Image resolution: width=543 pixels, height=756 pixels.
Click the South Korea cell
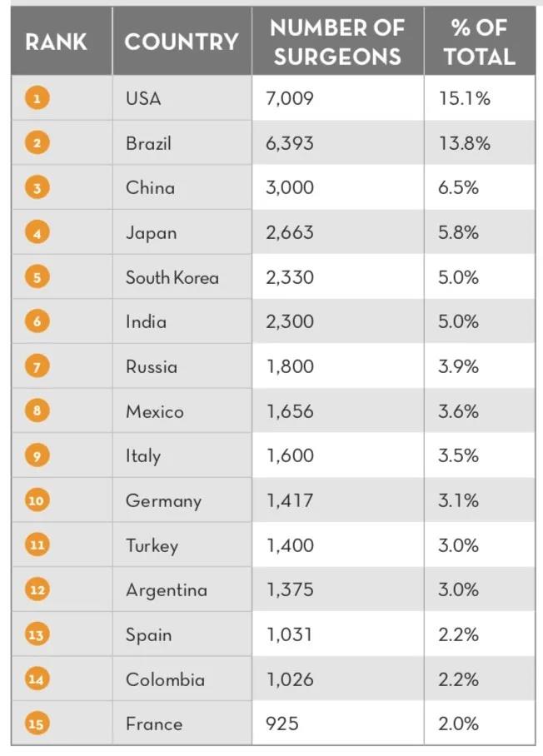(172, 277)
